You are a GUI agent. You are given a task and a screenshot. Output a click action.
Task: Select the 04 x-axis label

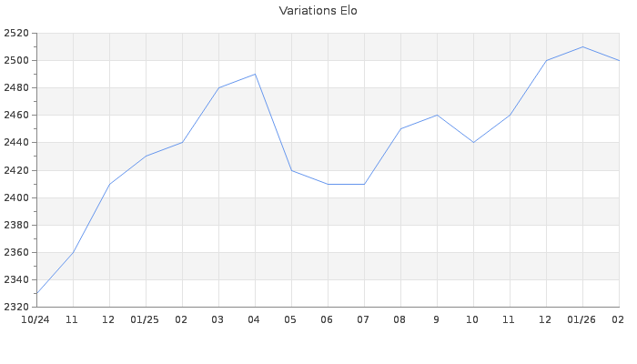point(254,319)
